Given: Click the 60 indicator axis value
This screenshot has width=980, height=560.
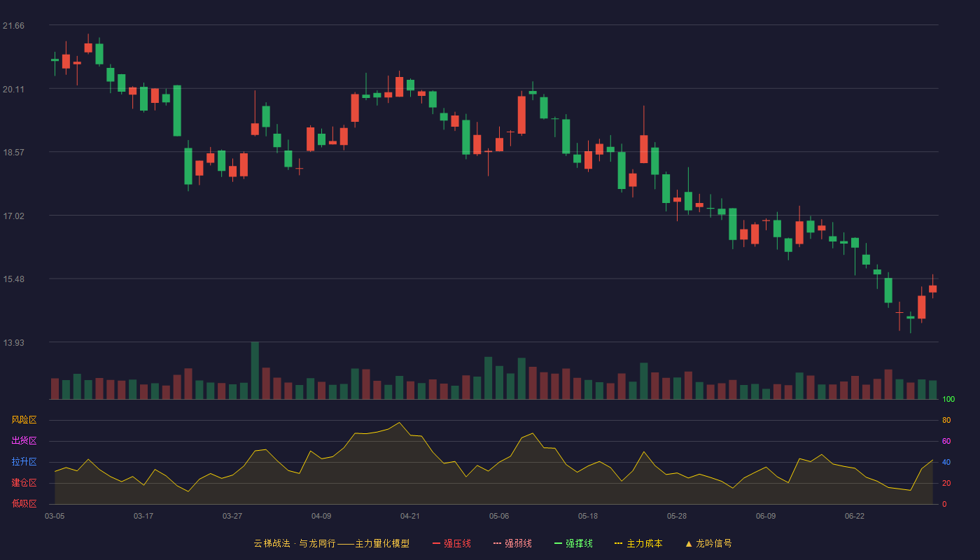Looking at the screenshot, I should [946, 441].
